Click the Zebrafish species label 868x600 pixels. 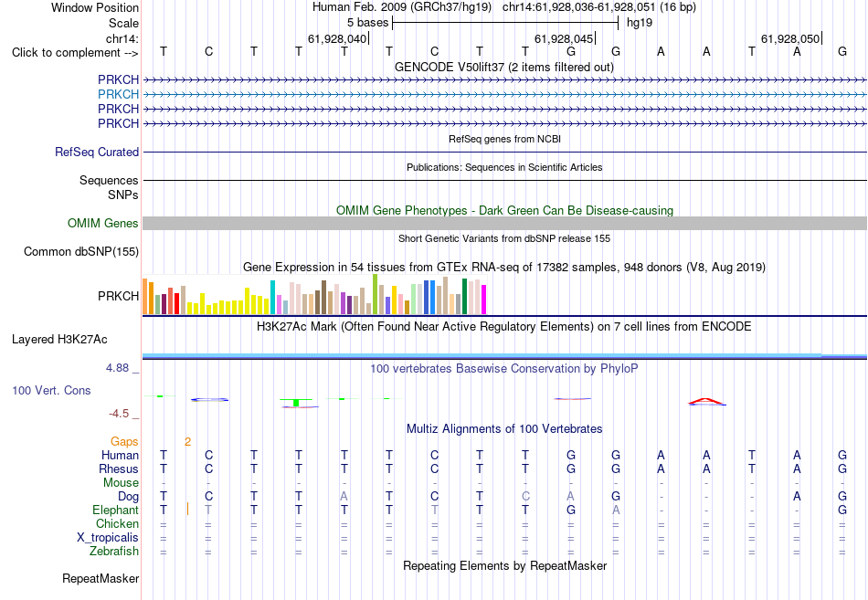(x=114, y=552)
